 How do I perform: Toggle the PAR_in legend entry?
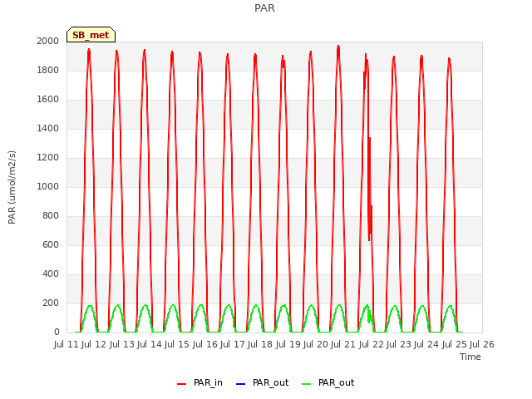pos(199,383)
